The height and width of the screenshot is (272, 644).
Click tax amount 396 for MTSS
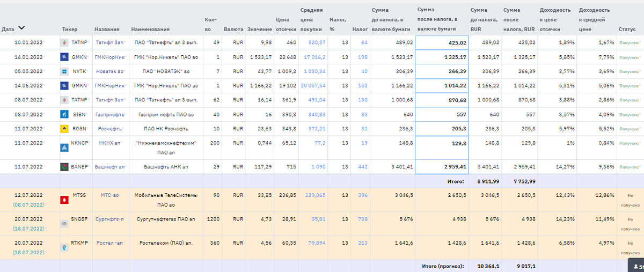[363, 195]
